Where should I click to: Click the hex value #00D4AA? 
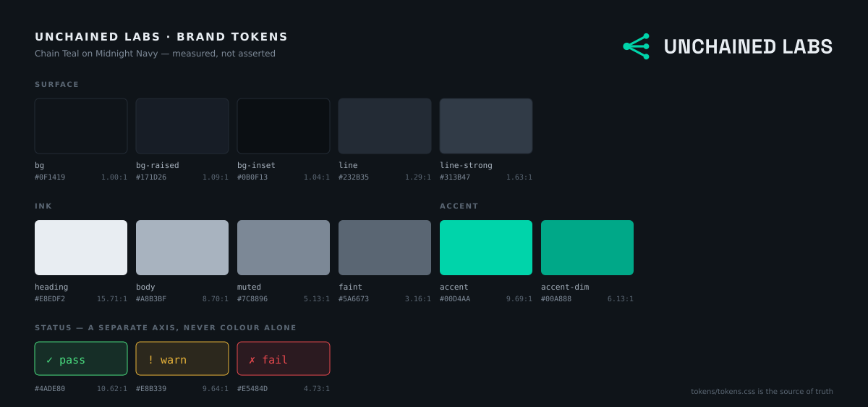click(455, 299)
